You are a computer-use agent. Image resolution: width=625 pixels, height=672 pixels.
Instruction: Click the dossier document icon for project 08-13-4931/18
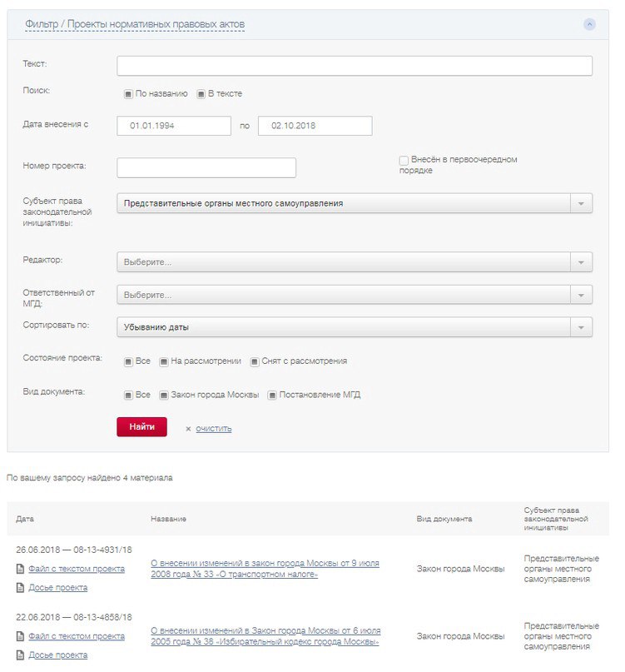point(20,588)
